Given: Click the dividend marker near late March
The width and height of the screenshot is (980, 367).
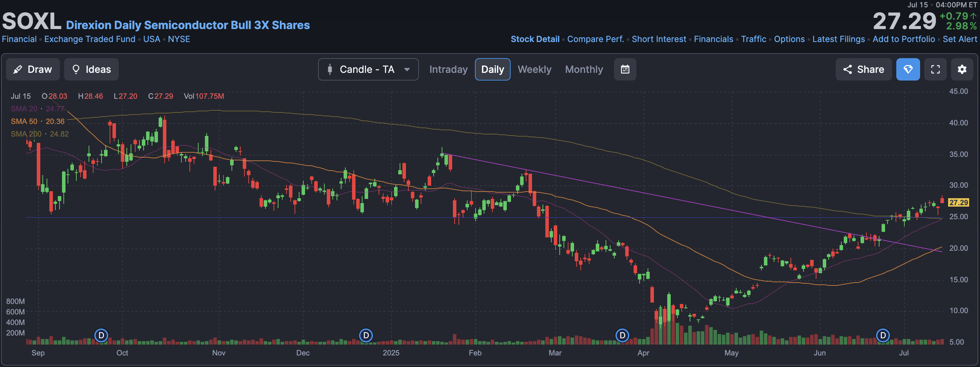Looking at the screenshot, I should click(622, 335).
